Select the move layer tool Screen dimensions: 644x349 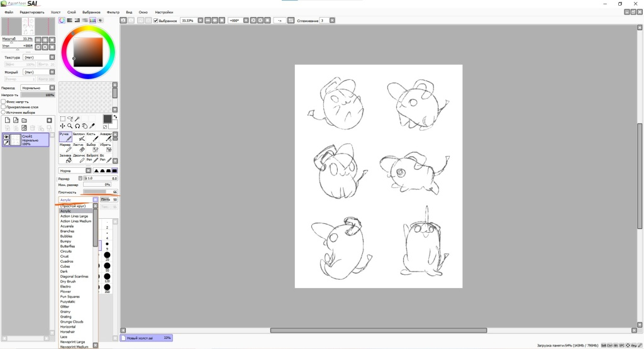click(x=62, y=126)
